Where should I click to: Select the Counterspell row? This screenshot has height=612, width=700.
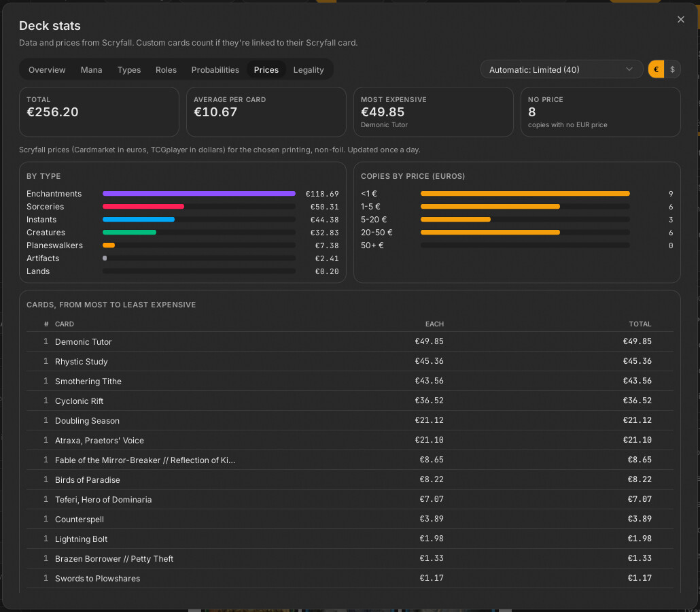click(x=349, y=519)
